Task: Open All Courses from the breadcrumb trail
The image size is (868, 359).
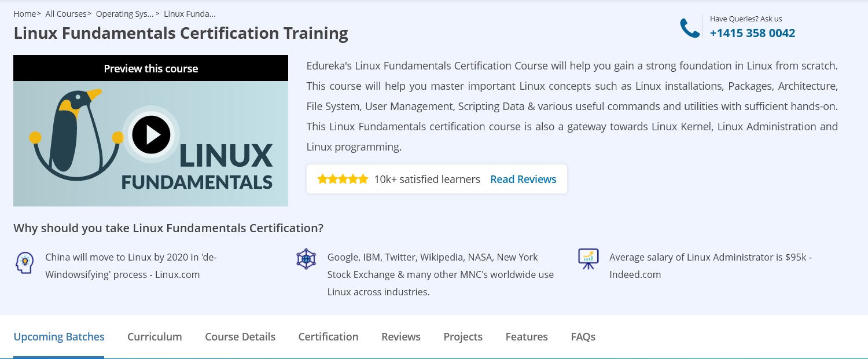Action: (x=65, y=13)
